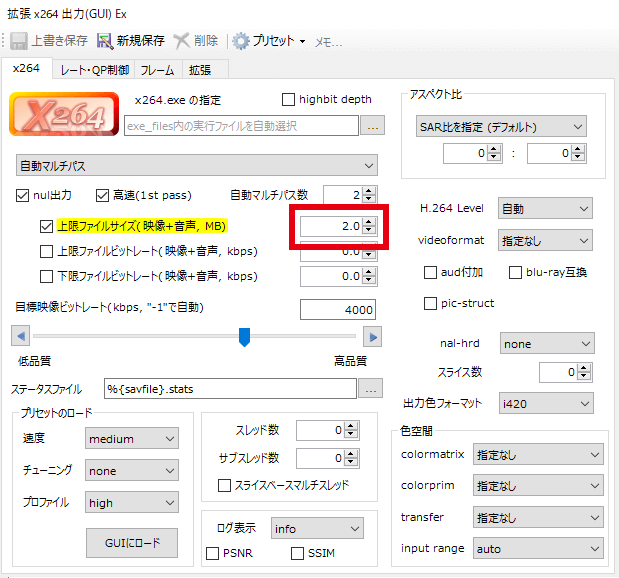The height and width of the screenshot is (578, 619).
Task: Click the 削除 delete X icon
Action: click(x=182, y=41)
